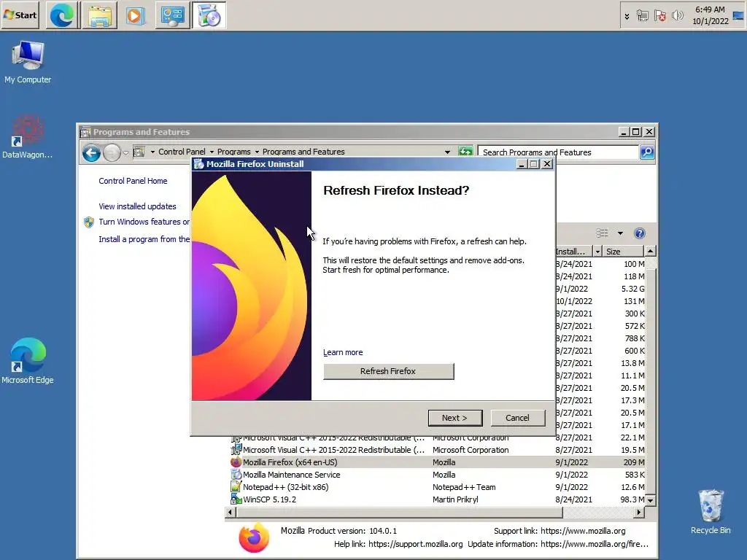Select the Mozilla Firefox (x64 en-US) row
Screen dimensions: 747x560
pyautogui.click(x=438, y=462)
